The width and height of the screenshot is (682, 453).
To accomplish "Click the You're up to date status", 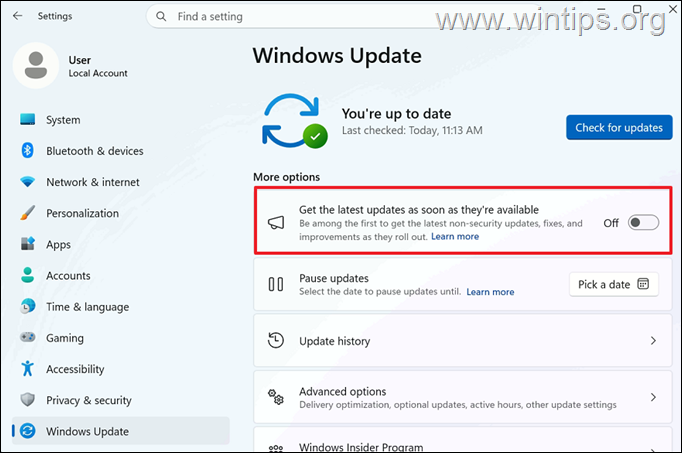I will 396,113.
